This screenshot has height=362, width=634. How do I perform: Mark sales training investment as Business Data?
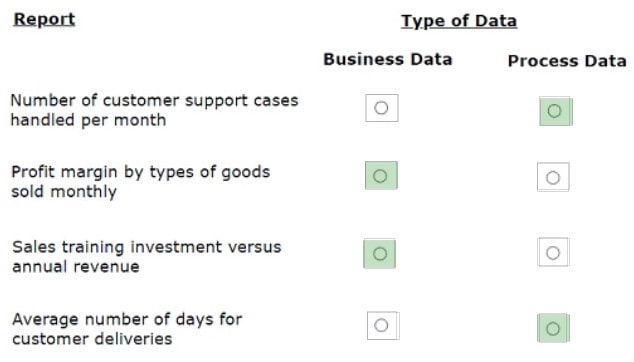coord(380,254)
